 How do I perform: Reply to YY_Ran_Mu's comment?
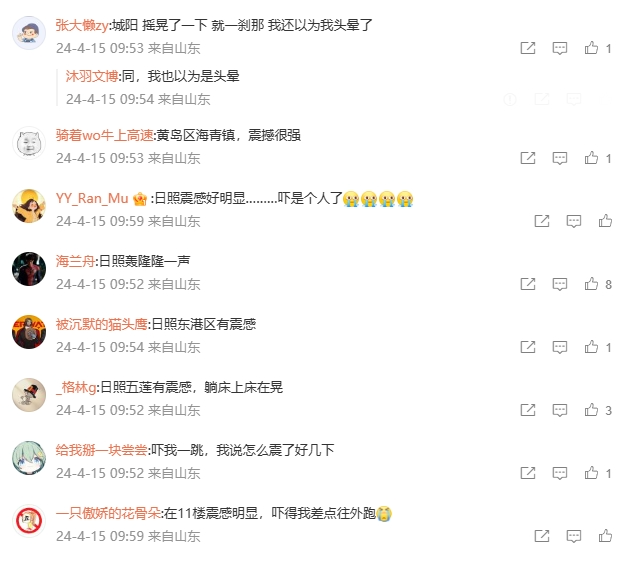coord(574,221)
